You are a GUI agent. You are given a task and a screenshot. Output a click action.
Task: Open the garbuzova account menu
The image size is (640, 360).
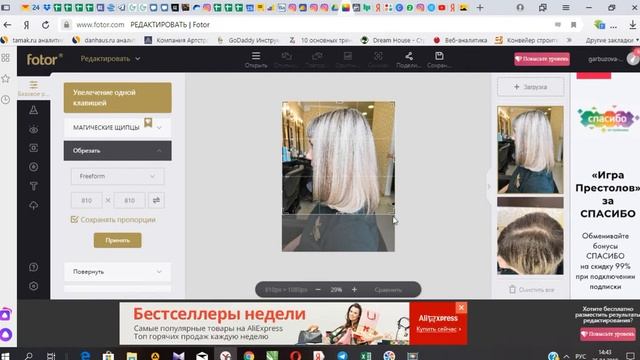(612, 59)
